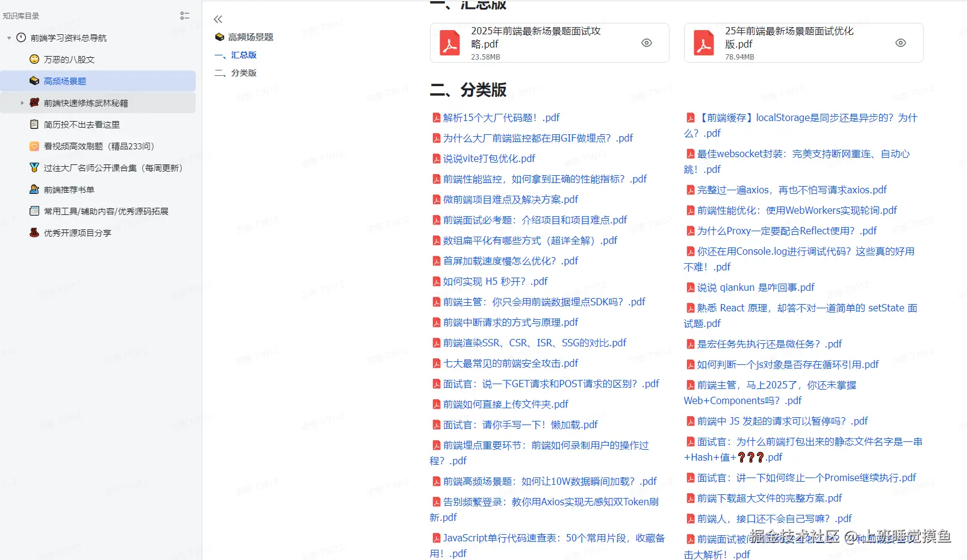Preview 25年前端最新场景题面试优化版.pdf via eye icon

click(901, 43)
